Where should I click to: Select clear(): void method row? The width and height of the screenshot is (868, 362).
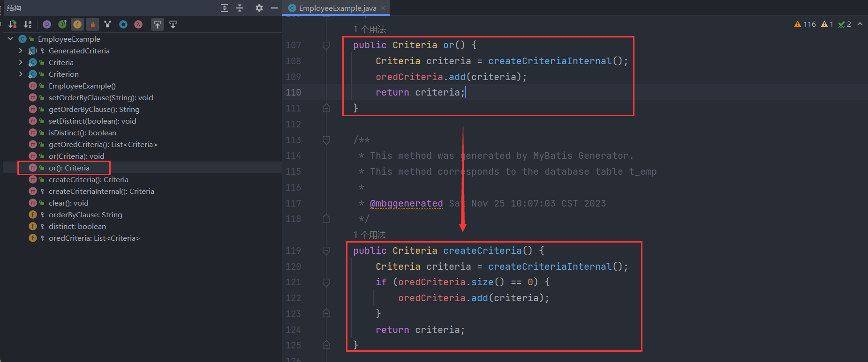[x=68, y=203]
